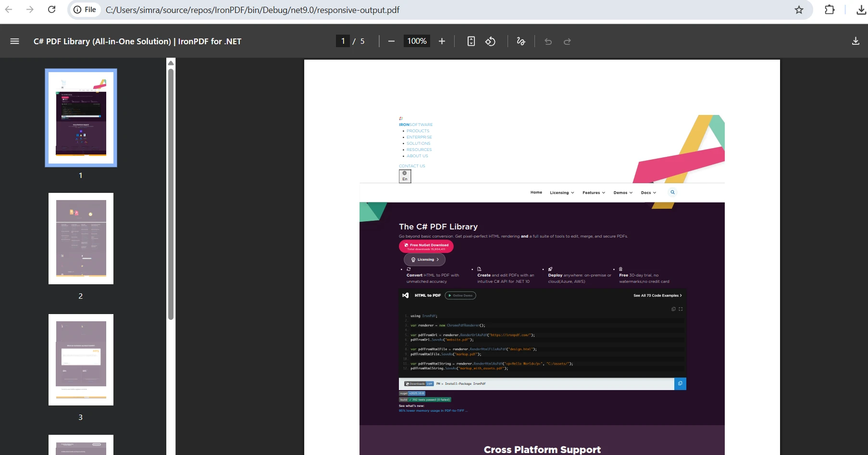Rotate the PDF counterclockwise

pyautogui.click(x=490, y=41)
